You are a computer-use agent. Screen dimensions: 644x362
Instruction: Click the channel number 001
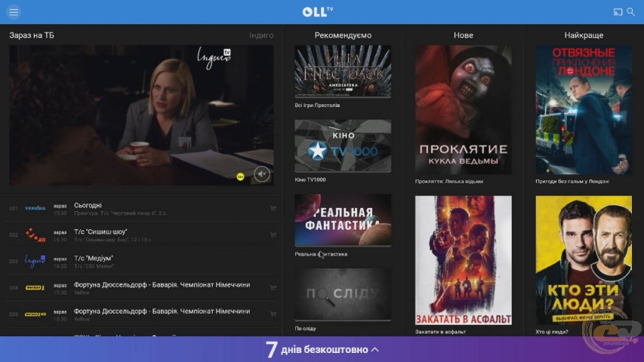click(14, 208)
